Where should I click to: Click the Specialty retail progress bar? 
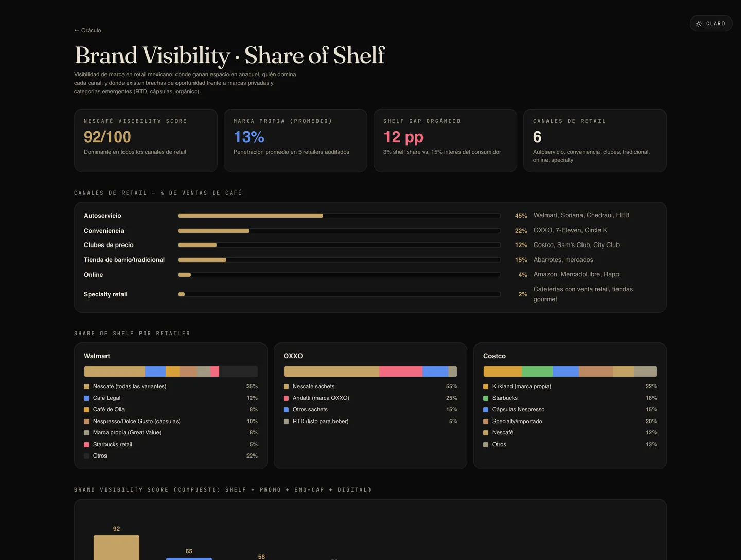point(339,294)
